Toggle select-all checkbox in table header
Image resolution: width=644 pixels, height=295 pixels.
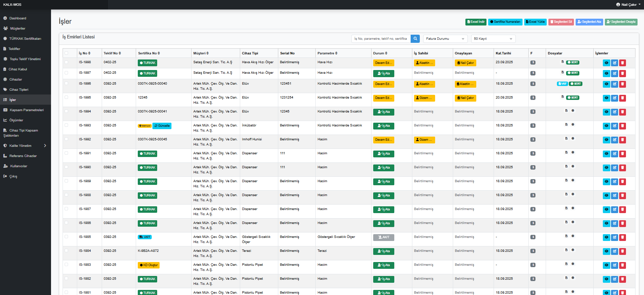[x=66, y=53]
